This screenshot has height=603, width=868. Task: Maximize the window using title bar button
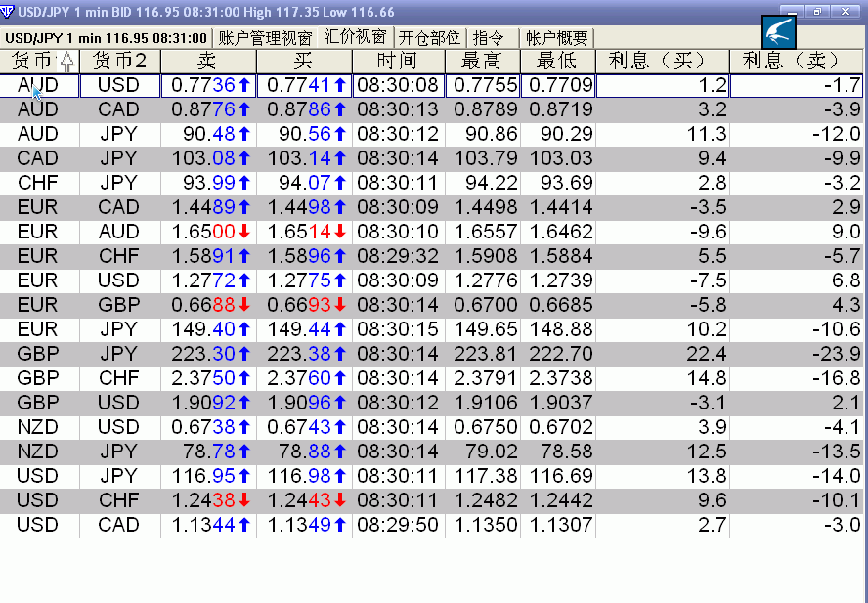817,12
